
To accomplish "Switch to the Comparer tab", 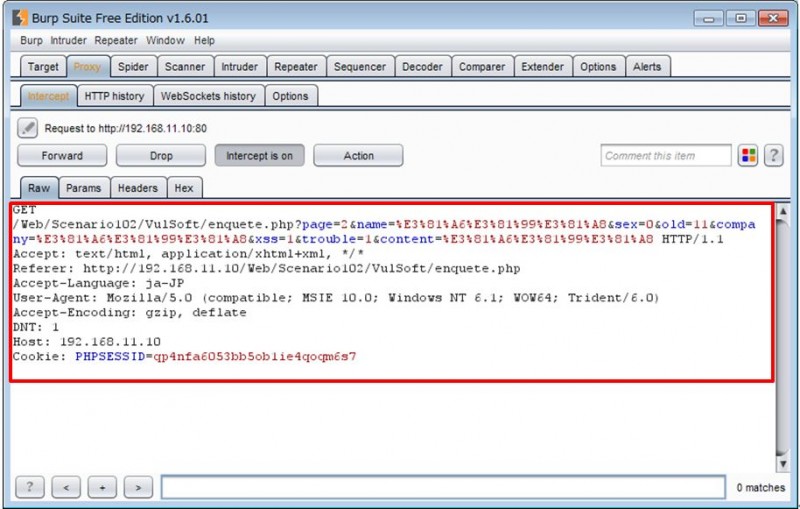I will click(x=482, y=67).
